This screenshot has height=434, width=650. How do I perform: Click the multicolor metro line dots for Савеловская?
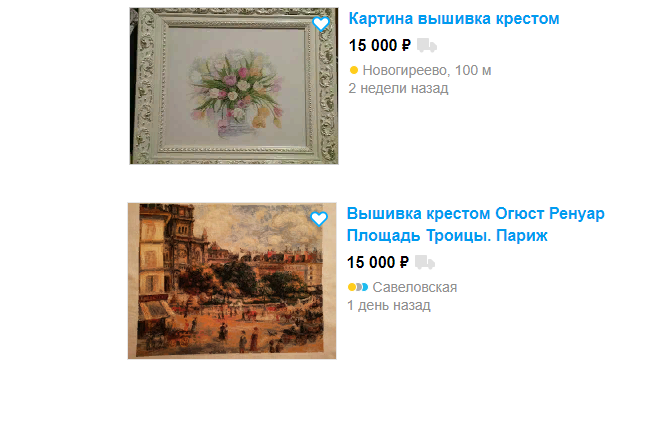tap(358, 287)
